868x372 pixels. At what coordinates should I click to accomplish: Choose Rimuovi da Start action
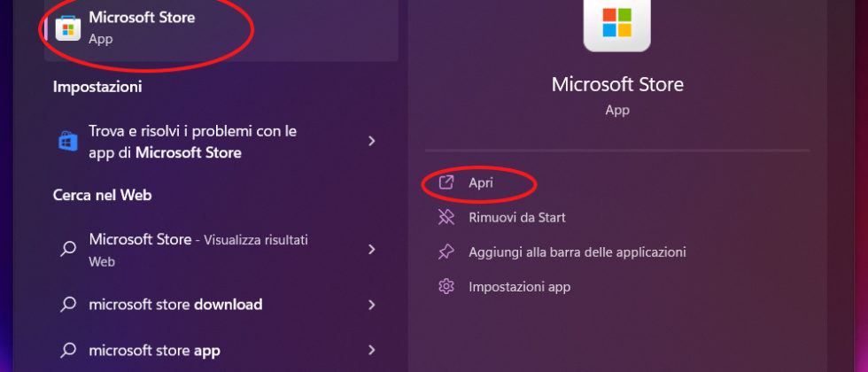point(516,217)
